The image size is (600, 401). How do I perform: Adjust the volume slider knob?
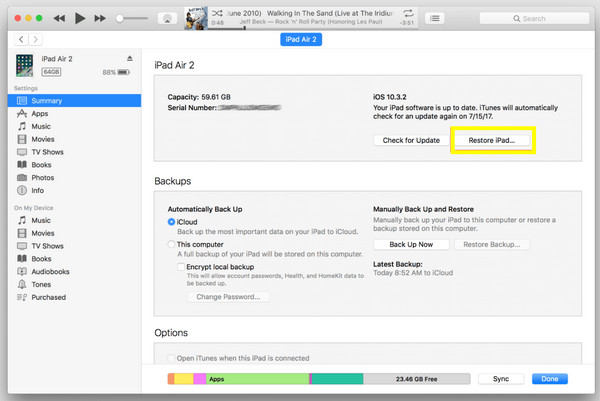coord(120,18)
